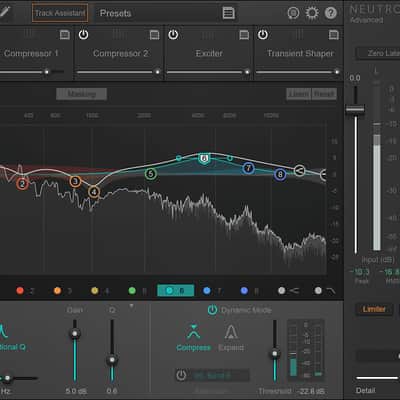Click the right bandwidth handle of node 6
The width and height of the screenshot is (400, 400).
click(230, 158)
